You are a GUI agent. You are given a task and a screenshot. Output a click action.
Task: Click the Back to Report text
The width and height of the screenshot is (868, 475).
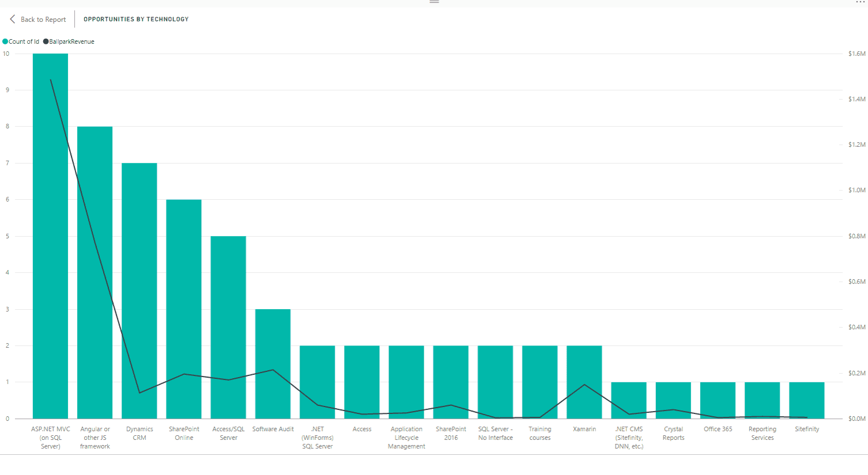click(43, 20)
